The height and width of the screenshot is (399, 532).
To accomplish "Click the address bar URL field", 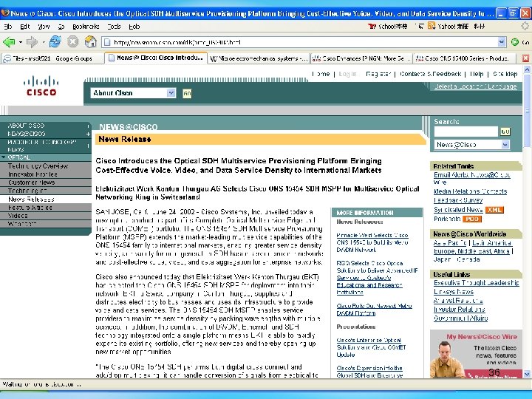I will coord(304,42).
